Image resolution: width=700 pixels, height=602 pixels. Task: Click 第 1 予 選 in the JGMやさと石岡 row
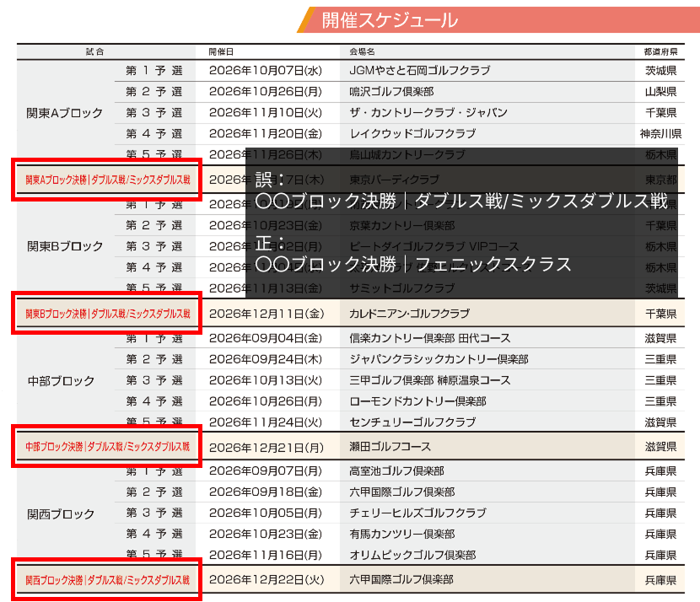coord(154,71)
